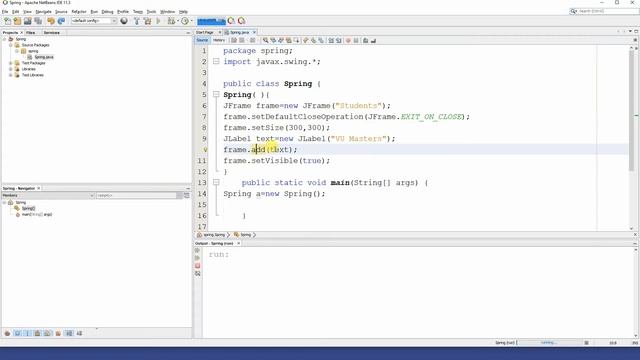Click the Open Project toolbar icon
Viewport: 640px width, 360px height.
click(28, 21)
